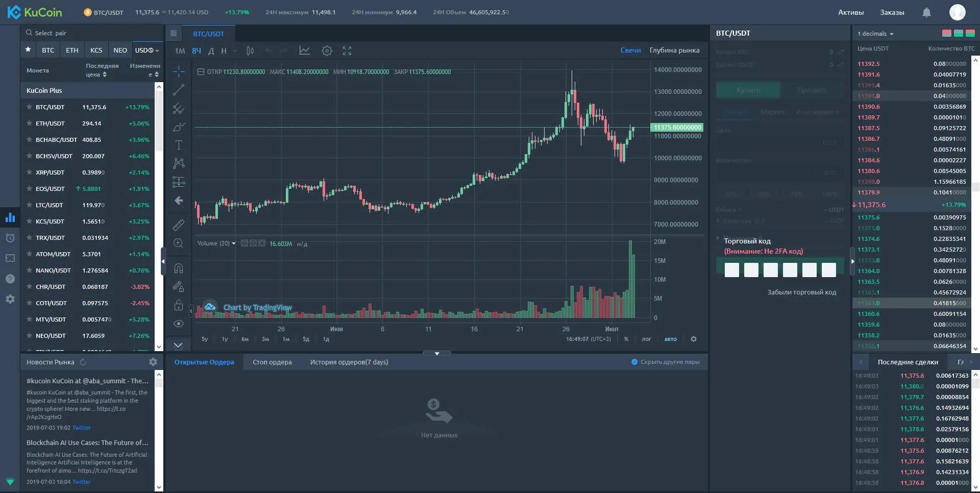
Task: Switch to Глубина рынка view
Action: (x=674, y=50)
